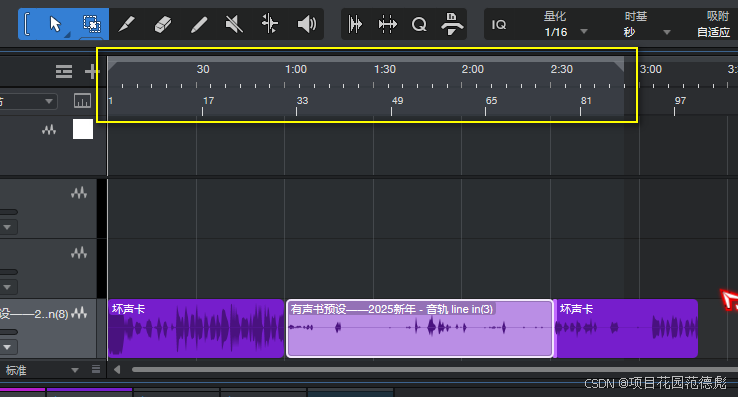Click the 30 second ruler mark
Viewport: 738px width, 397px height.
point(203,69)
